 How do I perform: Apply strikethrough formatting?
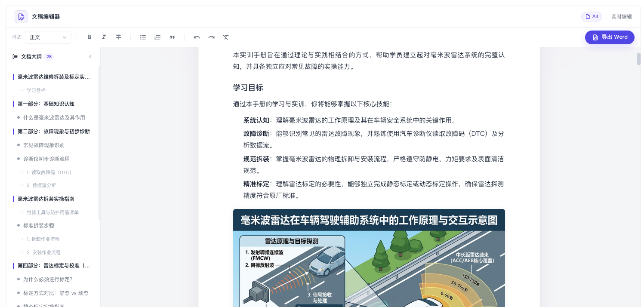pos(118,37)
